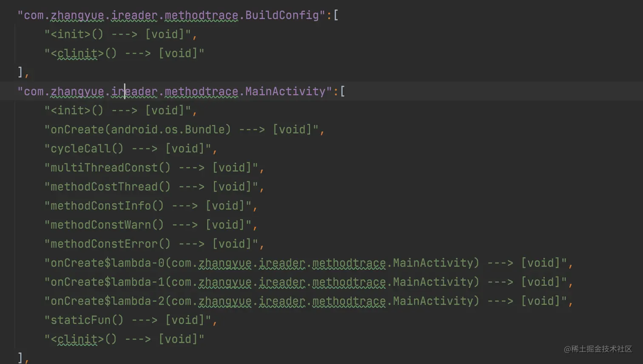Click the underlined clinit text under BuildConfig
This screenshot has width=643, height=364.
79,53
